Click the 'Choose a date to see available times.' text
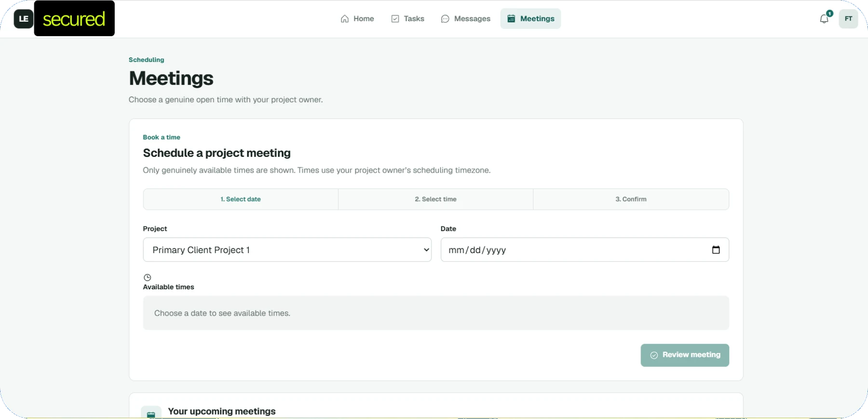 coord(222,313)
